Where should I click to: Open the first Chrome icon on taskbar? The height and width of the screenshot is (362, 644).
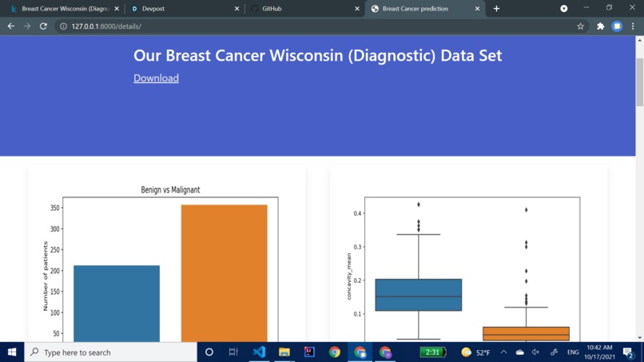coord(335,352)
